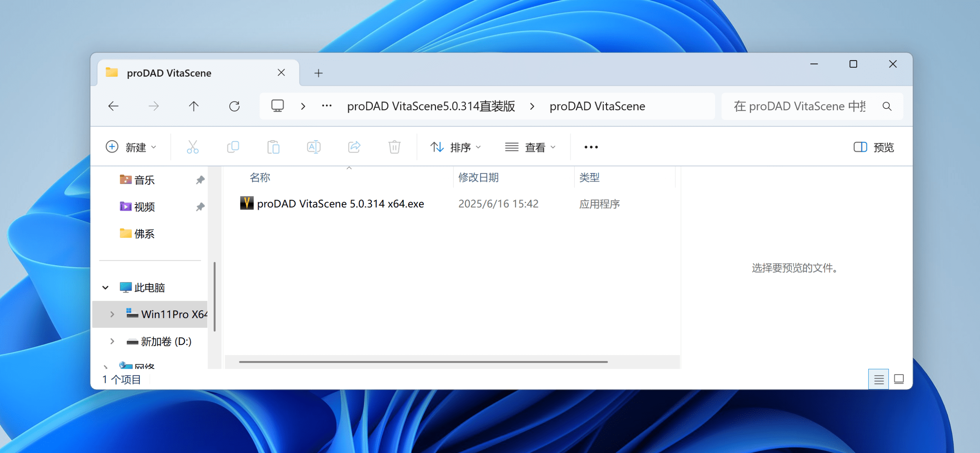Click the cut scissors icon in toolbar
Screen dimensions: 980x453
(193, 147)
